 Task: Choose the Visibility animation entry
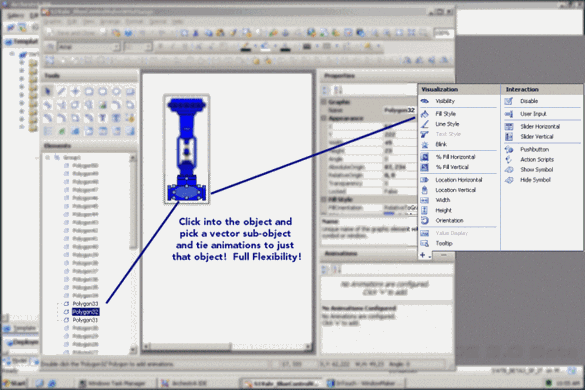pos(445,101)
